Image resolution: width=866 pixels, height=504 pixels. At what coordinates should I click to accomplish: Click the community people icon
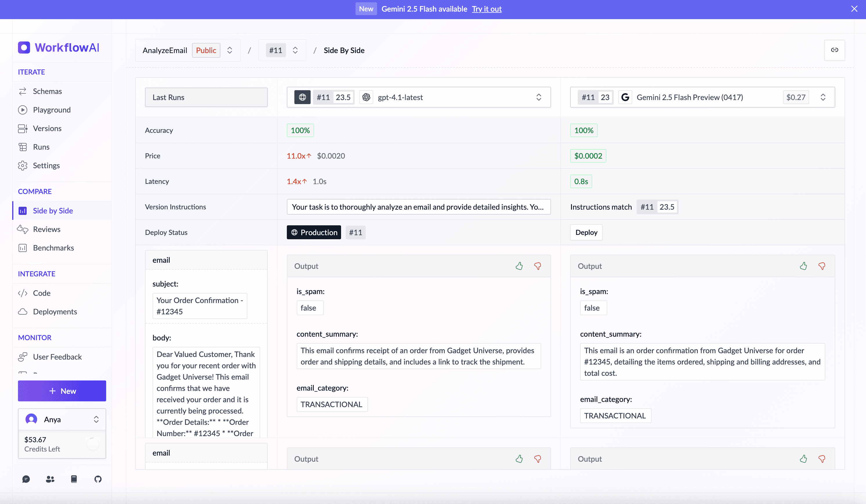pos(50,479)
